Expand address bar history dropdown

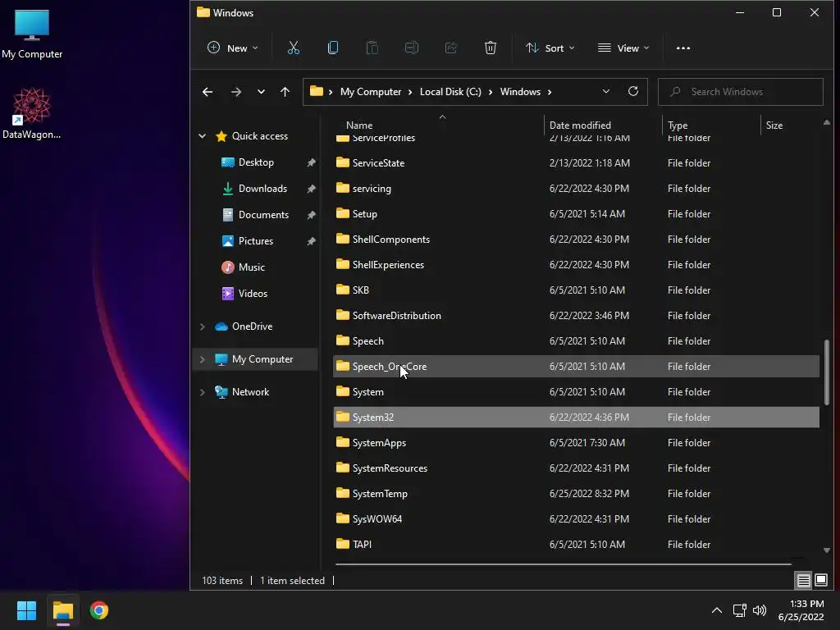coord(606,92)
